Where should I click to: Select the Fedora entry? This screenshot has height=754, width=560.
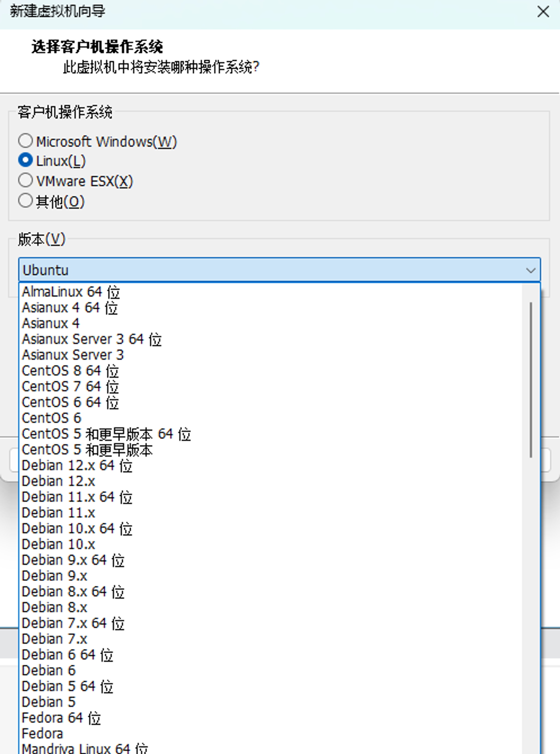270,734
